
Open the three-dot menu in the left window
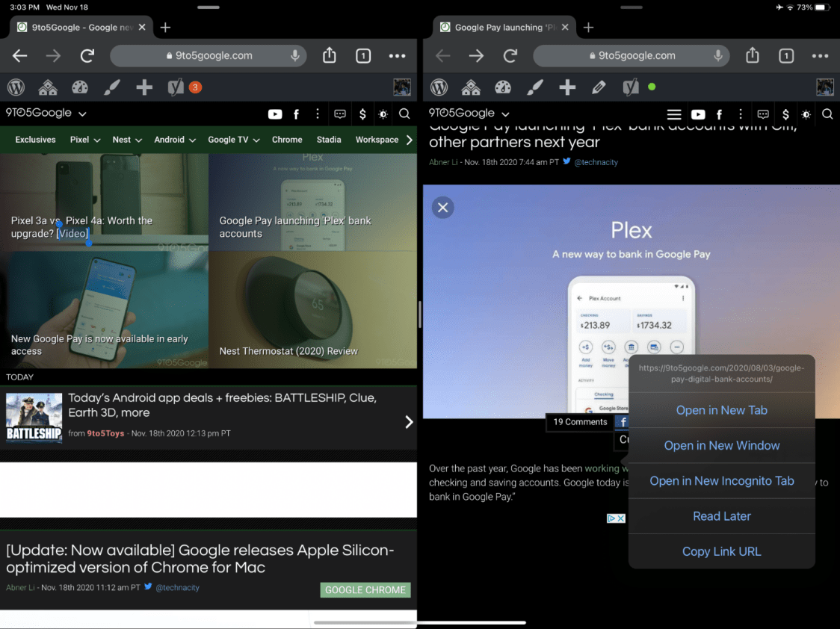397,56
